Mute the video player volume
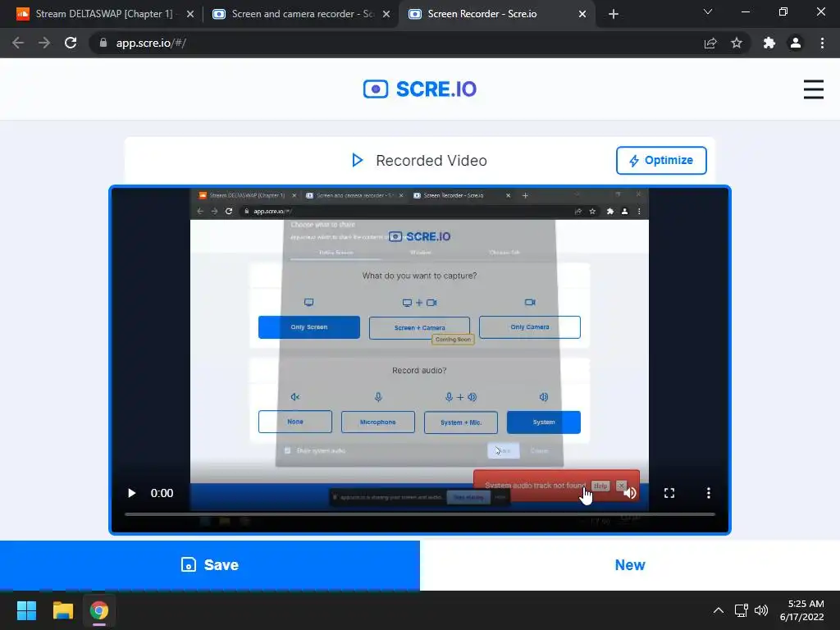Image resolution: width=840 pixels, height=630 pixels. coord(630,493)
